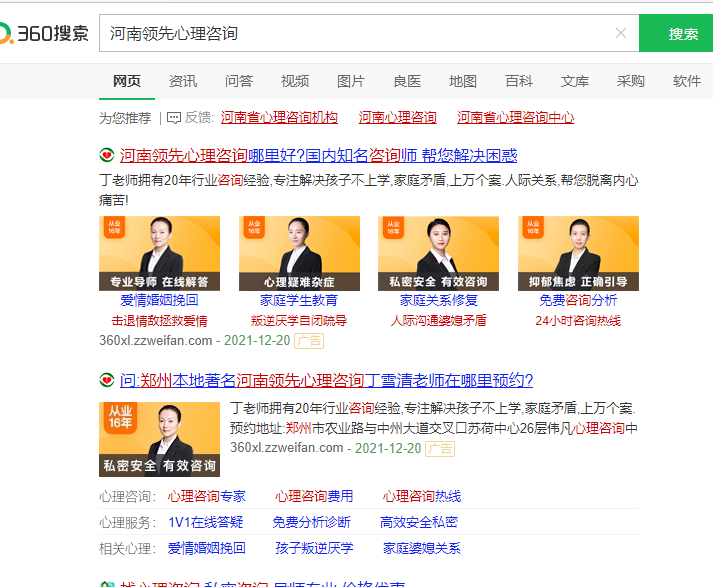Click the 为您推荐 label

tap(125, 118)
